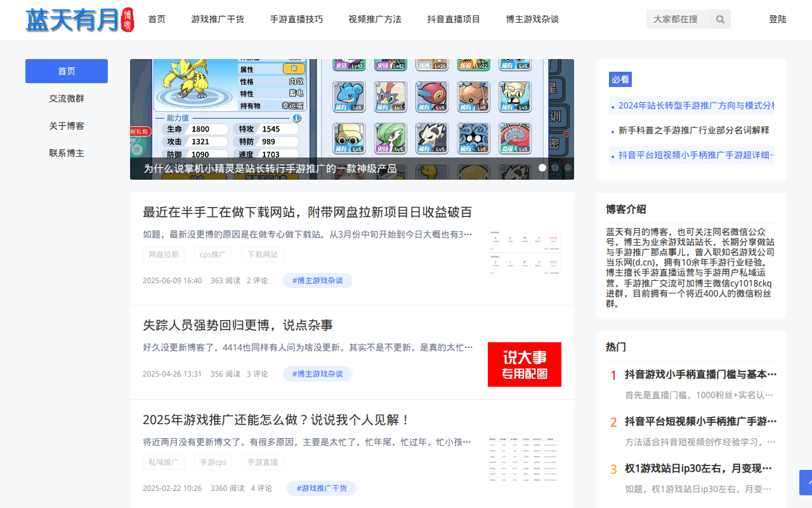Click the 蓝天有月 site logo

[x=80, y=20]
